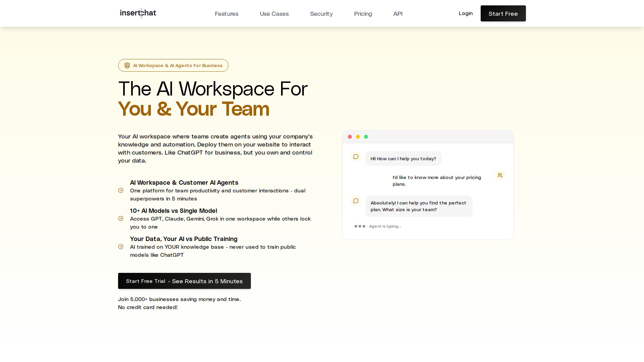644x362 pixels.
Task: Open the API nav link
Action: [x=398, y=14]
